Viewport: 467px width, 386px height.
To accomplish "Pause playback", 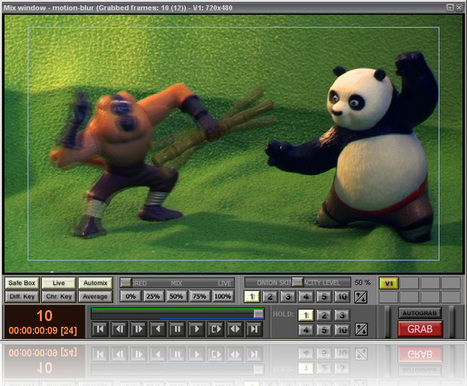I will point(177,329).
